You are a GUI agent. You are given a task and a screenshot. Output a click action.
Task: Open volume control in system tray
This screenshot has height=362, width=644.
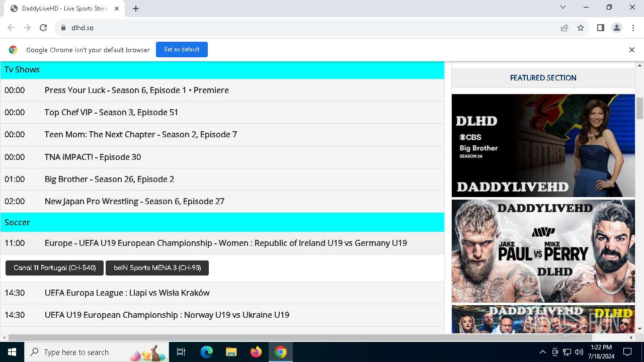pos(579,352)
